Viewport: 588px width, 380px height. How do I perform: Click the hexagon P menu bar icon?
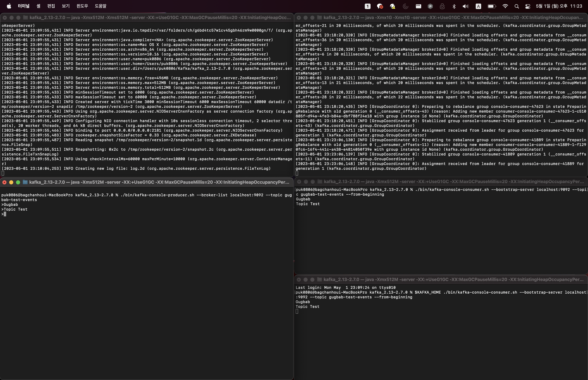430,6
